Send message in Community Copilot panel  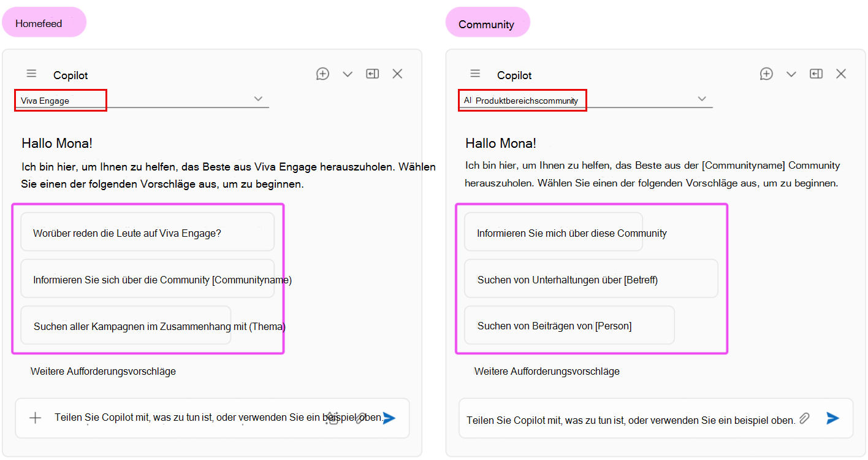click(832, 418)
